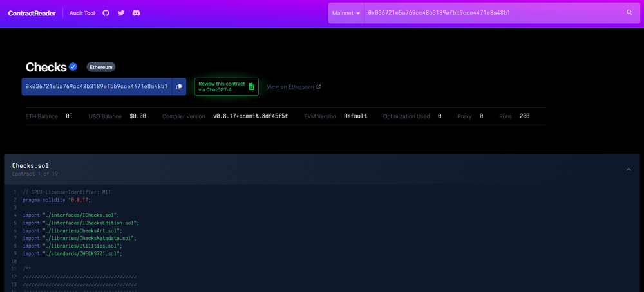Viewport: 644px width, 292px height.
Task: Click the import Utilities.sol code line
Action: point(72,246)
